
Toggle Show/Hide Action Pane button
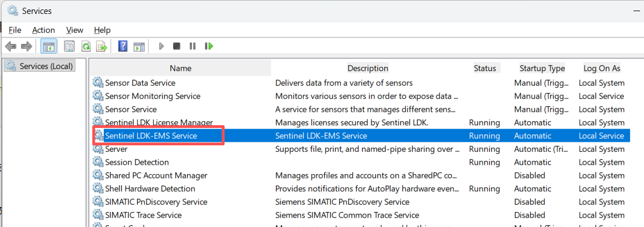139,46
